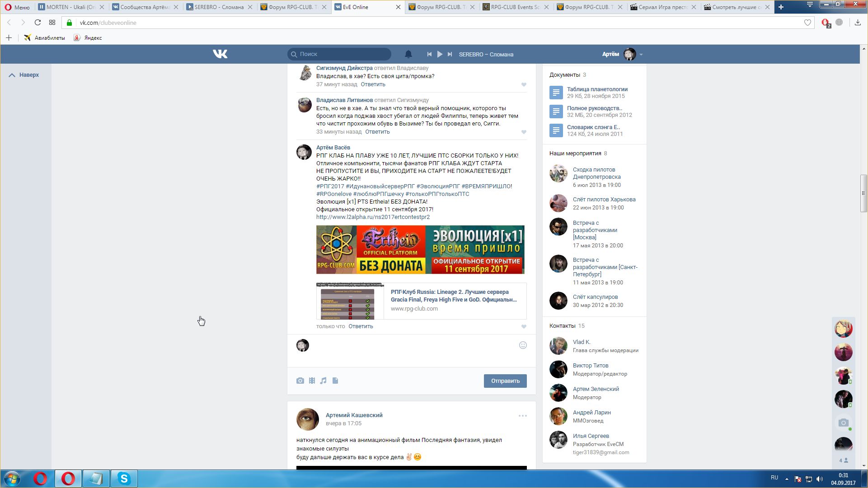
Task: Open contact Илья Сергеев profile
Action: coord(591,436)
